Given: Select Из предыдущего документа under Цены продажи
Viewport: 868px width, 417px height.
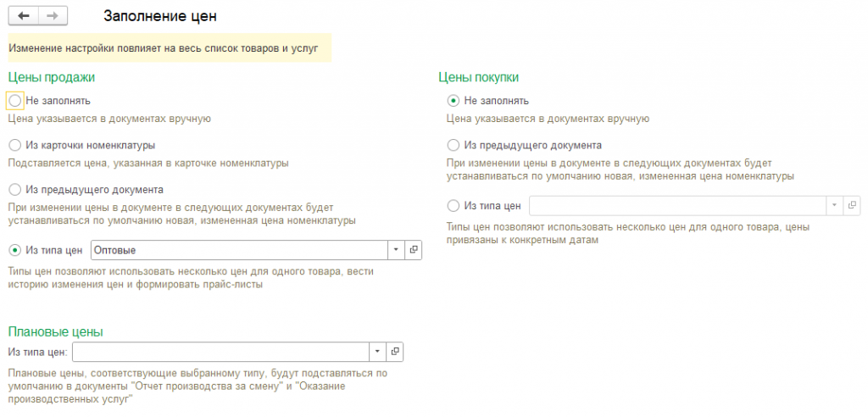Looking at the screenshot, I should [15, 189].
